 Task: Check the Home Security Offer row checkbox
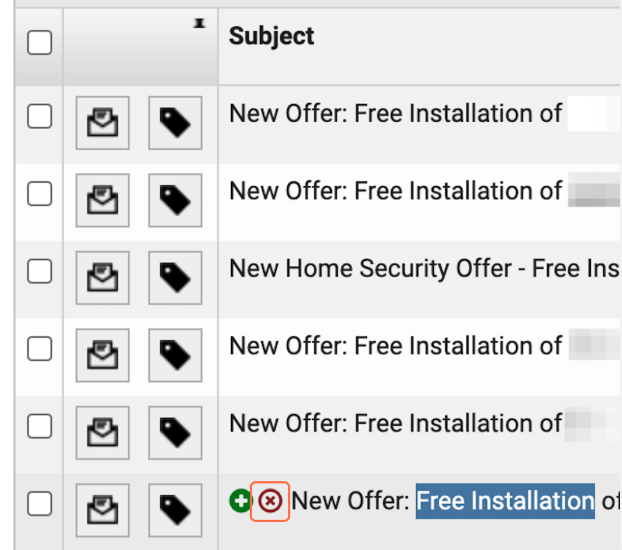point(40,271)
